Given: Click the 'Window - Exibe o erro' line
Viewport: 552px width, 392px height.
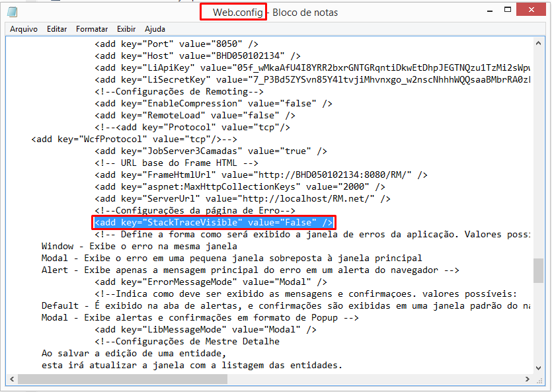Looking at the screenshot, I should [139, 247].
